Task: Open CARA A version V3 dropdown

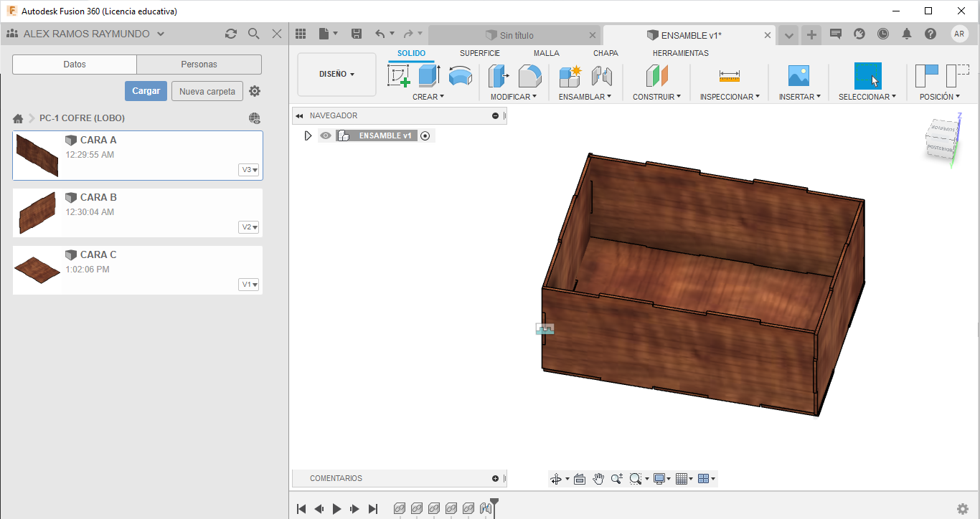Action: point(249,170)
